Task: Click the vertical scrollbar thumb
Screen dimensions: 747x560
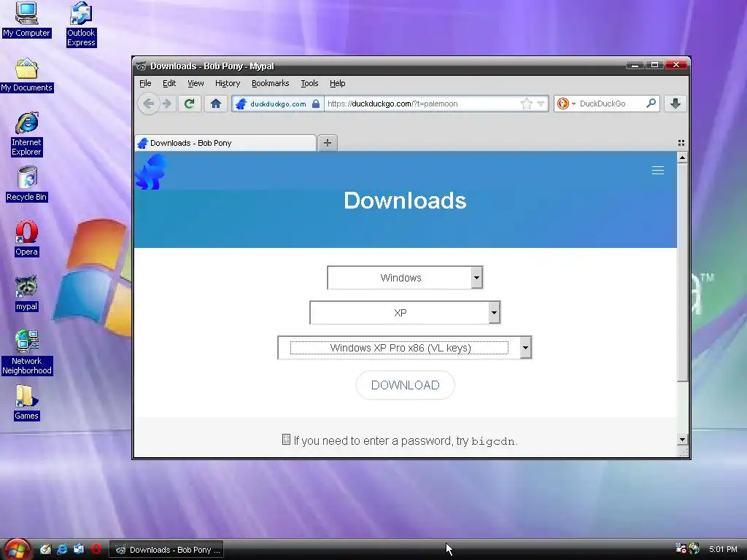Action: [x=682, y=273]
